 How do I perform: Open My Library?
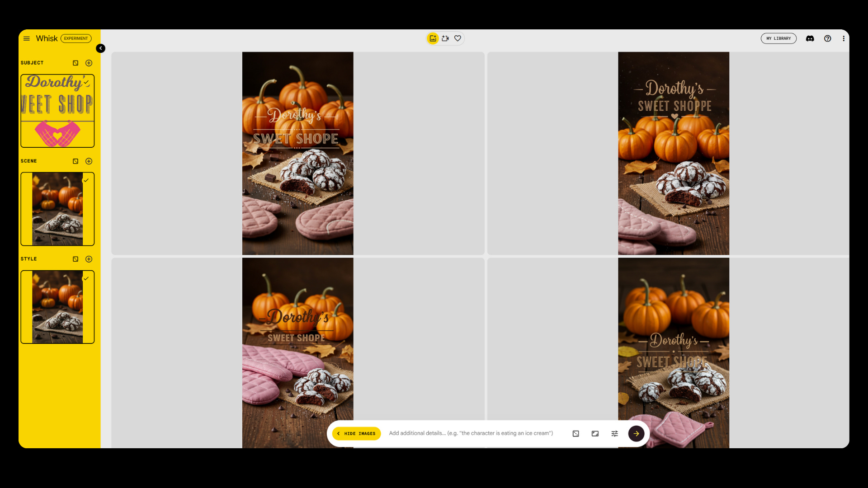[778, 38]
